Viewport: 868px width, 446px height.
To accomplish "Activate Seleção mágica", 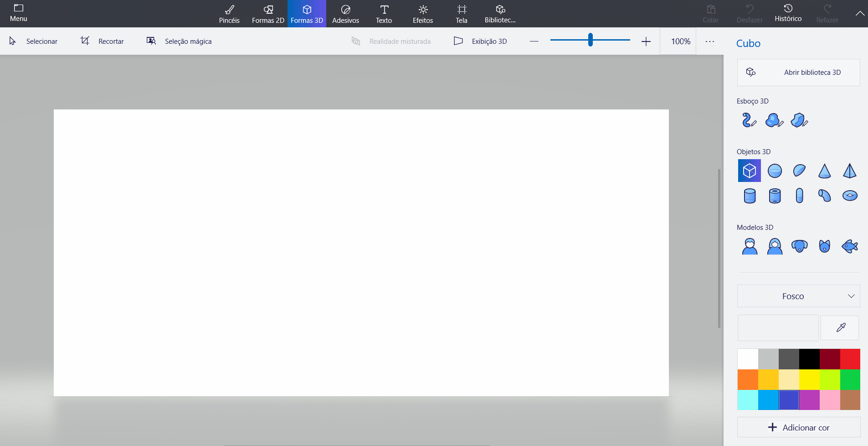I will [x=179, y=41].
